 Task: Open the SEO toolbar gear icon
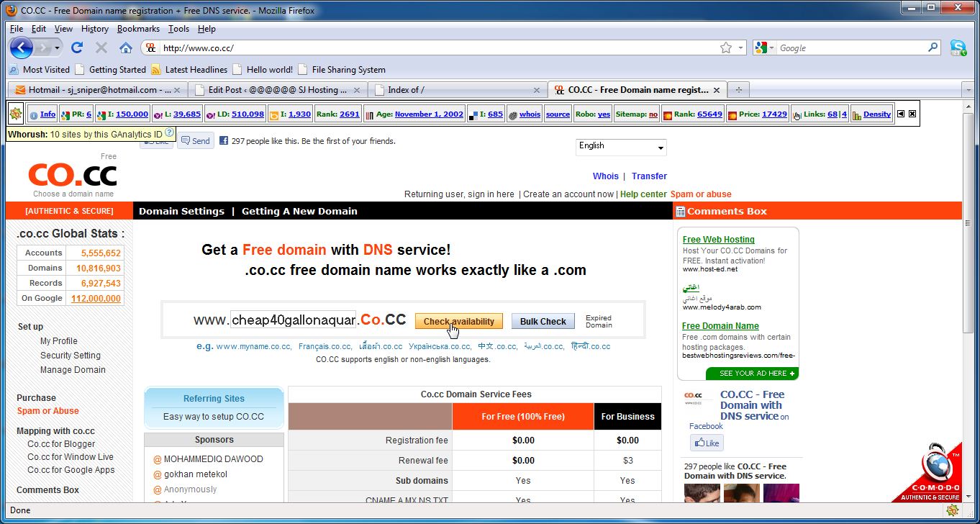tap(16, 114)
